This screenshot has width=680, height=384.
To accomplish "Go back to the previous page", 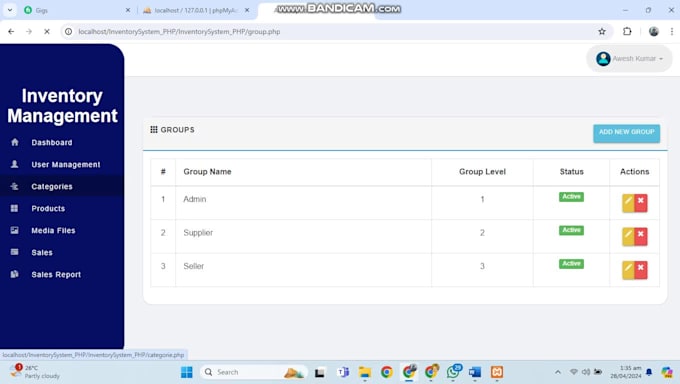I will [11, 31].
